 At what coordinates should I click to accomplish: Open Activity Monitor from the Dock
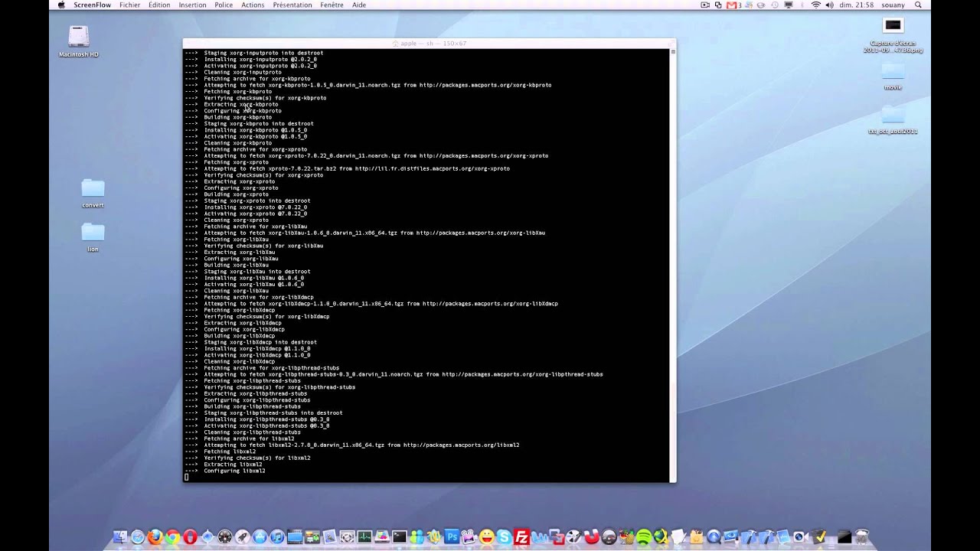pos(364,537)
